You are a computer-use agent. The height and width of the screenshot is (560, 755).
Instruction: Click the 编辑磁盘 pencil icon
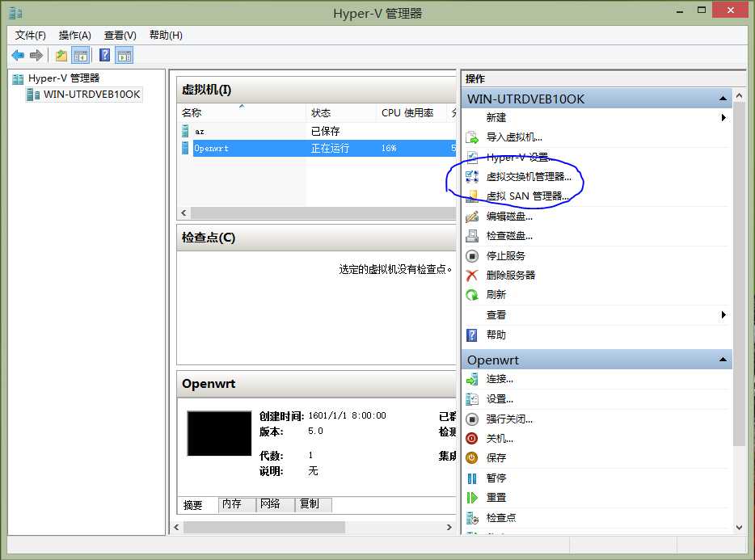(x=472, y=217)
